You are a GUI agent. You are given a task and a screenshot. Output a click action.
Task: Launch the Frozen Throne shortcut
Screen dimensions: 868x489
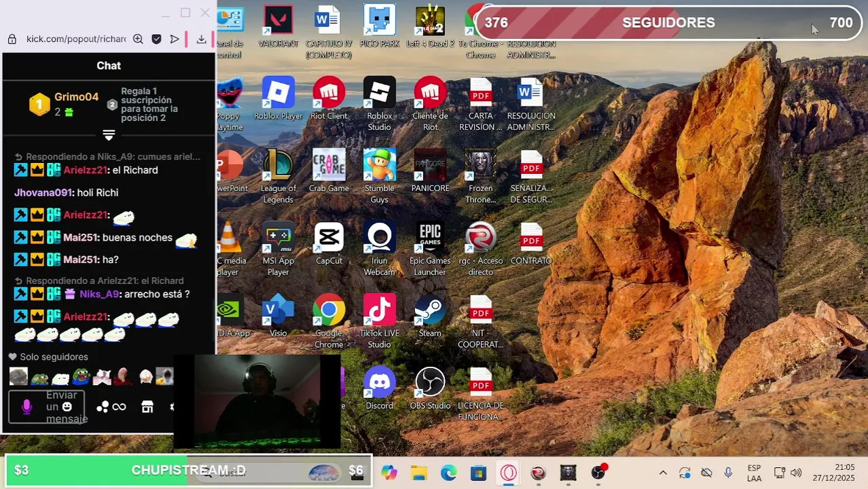click(480, 177)
